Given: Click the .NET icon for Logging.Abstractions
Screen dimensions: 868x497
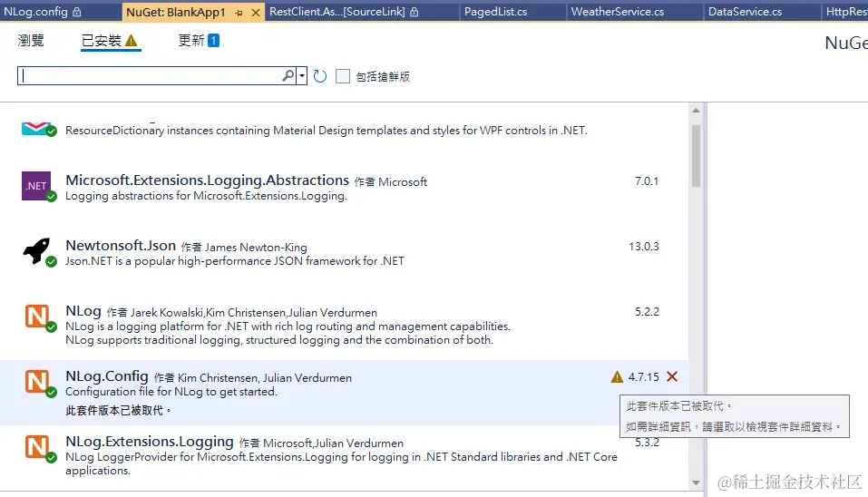Looking at the screenshot, I should [37, 186].
